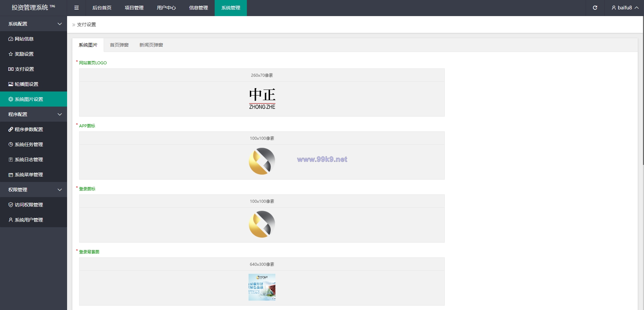Open 系统菜单管理 in the sidebar

pyautogui.click(x=34, y=175)
